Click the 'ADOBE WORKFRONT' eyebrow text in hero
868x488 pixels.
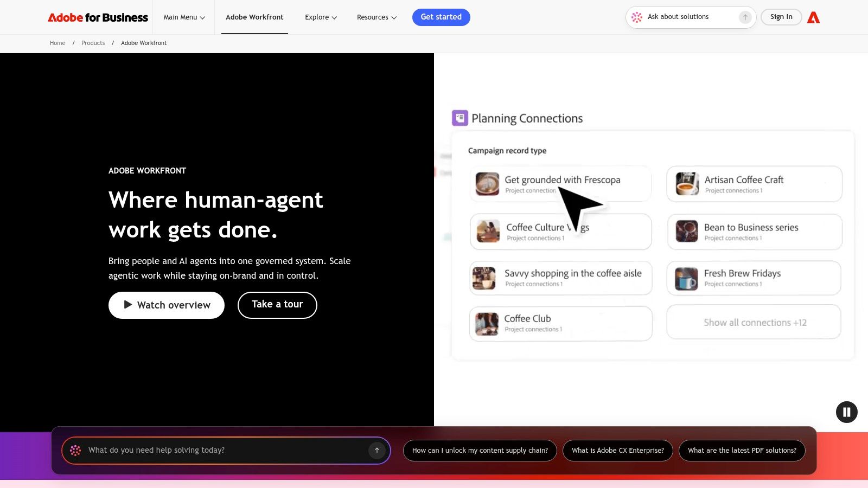[148, 171]
